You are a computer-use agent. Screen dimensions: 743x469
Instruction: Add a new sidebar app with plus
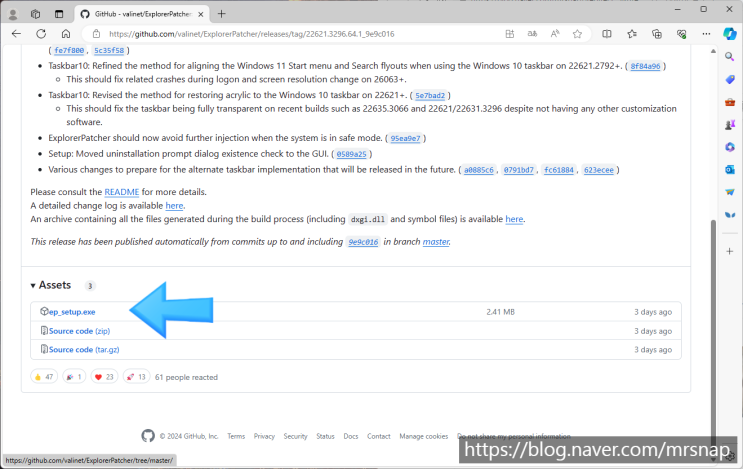tap(730, 251)
